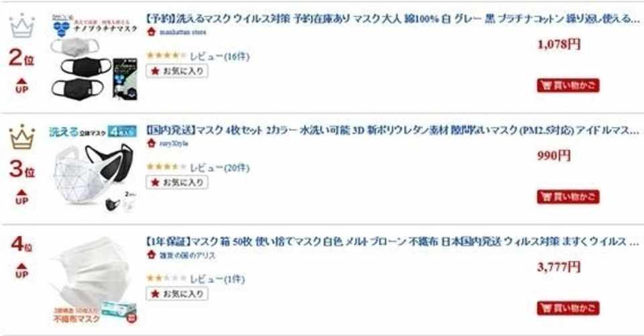Click the red UP arrow under rank 4
Viewport: 644px width, 336px height.
[22, 270]
